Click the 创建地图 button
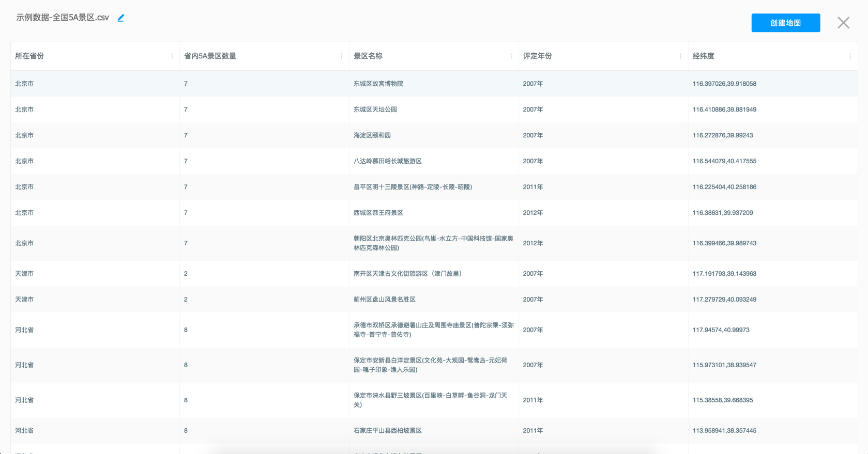868x454 pixels. (785, 23)
